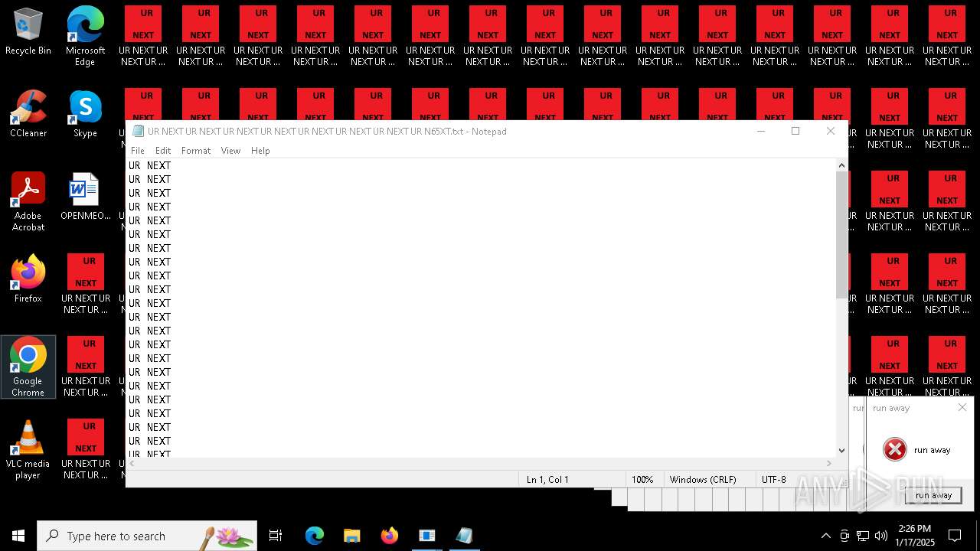Select the UR NEXT file below Firefox row

(x=86, y=284)
